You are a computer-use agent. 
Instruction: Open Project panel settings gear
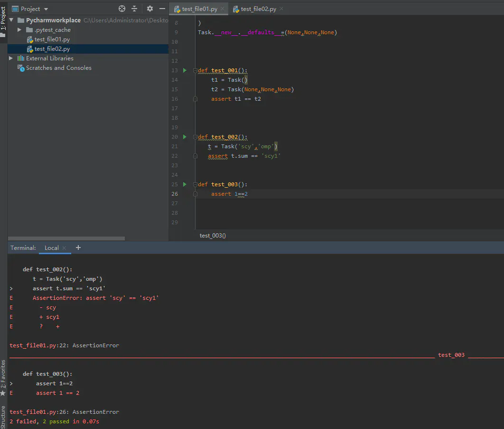[150, 9]
